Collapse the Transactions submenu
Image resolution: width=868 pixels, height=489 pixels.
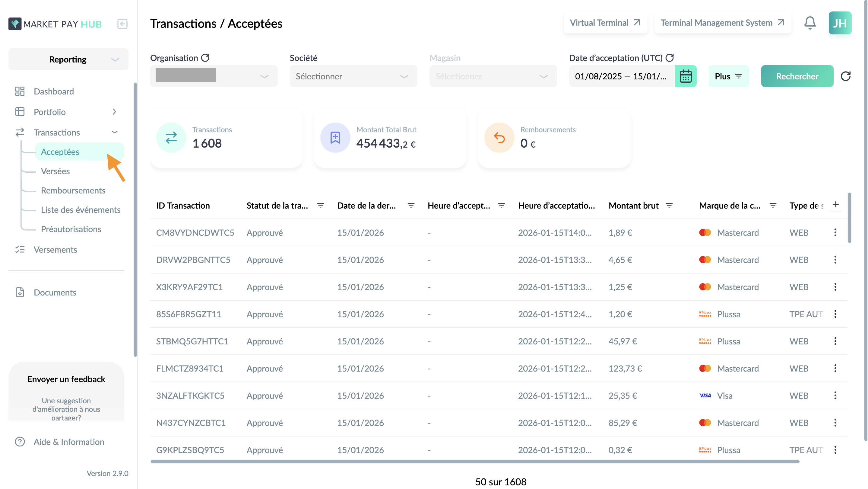click(x=115, y=132)
